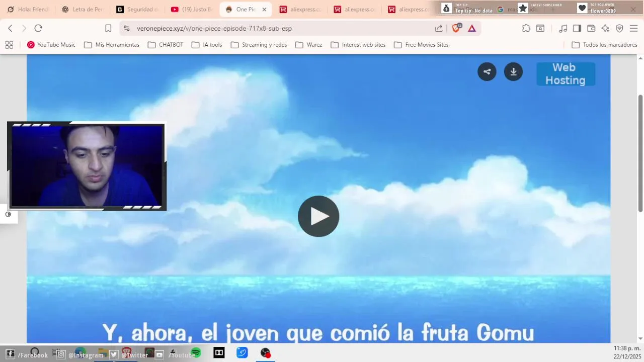The height and width of the screenshot is (362, 644).
Task: Toggle the contrast icon on left edge
Action: point(8,214)
